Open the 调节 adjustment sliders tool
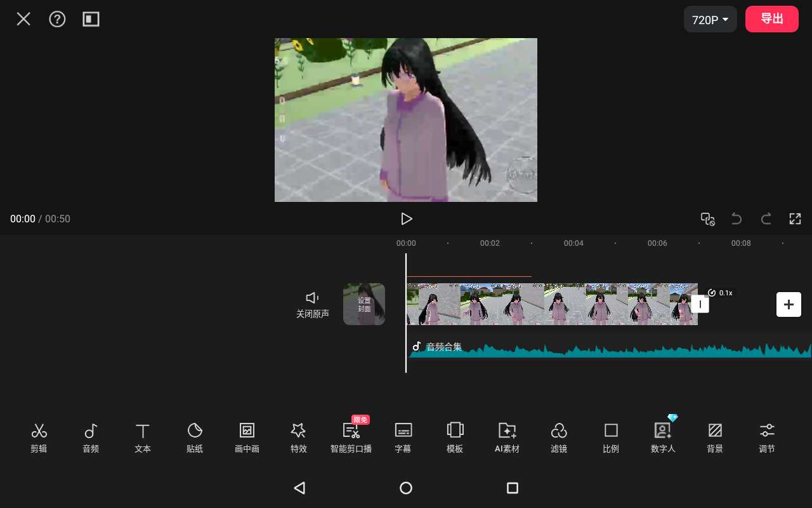Screen dimensions: 812x508 [767, 438]
